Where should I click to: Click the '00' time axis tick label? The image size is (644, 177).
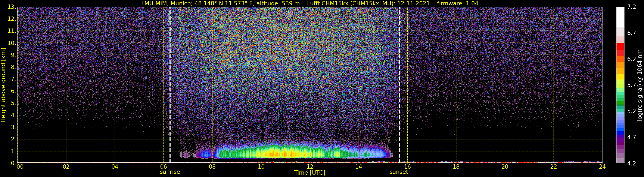[20, 167]
